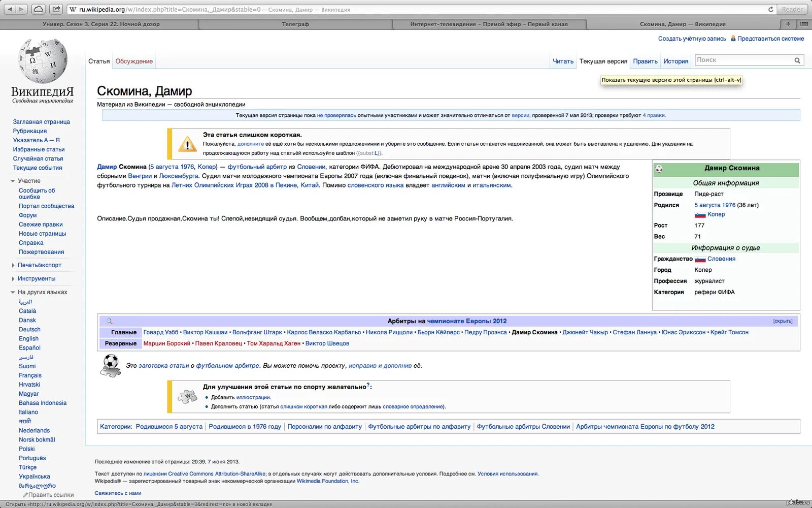Click the Футбольные арбитры Словении category link
This screenshot has height=508, width=812.
point(523,427)
